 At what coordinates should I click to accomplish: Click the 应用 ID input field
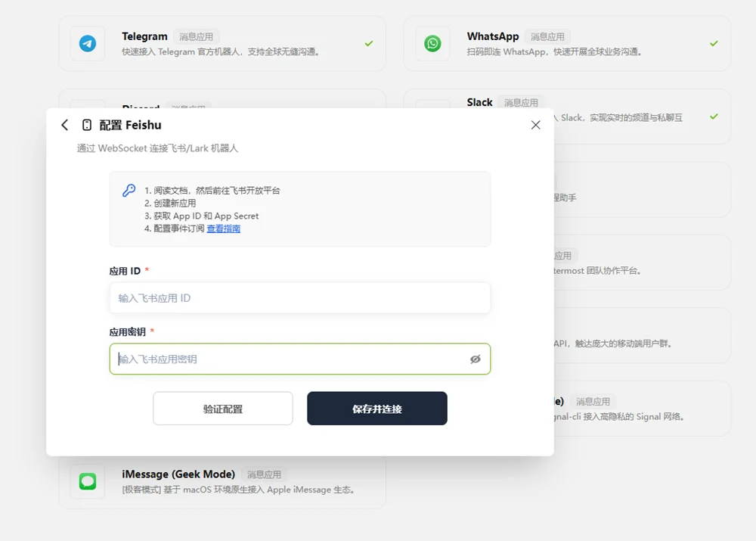(x=299, y=297)
